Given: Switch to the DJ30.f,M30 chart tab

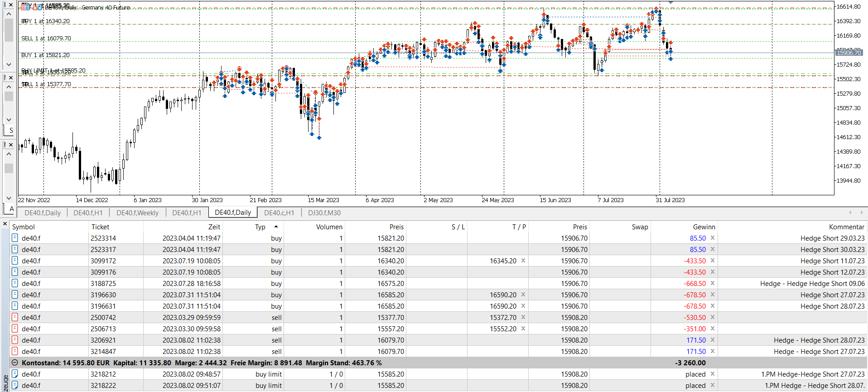Looking at the screenshot, I should click(324, 213).
